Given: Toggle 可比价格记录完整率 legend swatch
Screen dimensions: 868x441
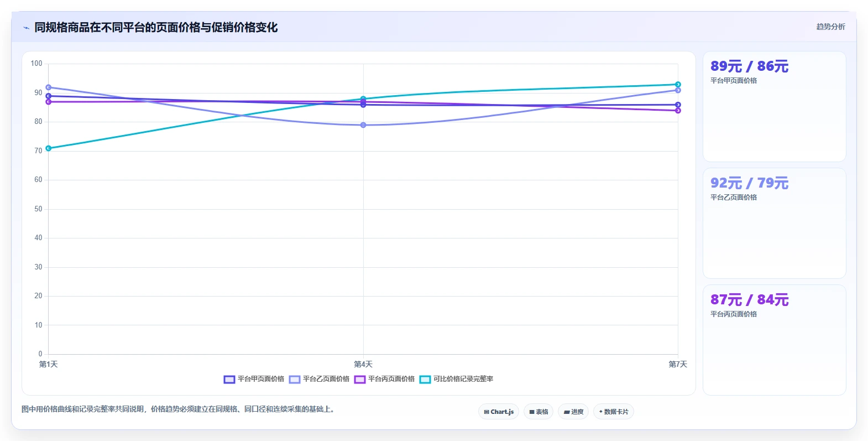Looking at the screenshot, I should point(425,380).
